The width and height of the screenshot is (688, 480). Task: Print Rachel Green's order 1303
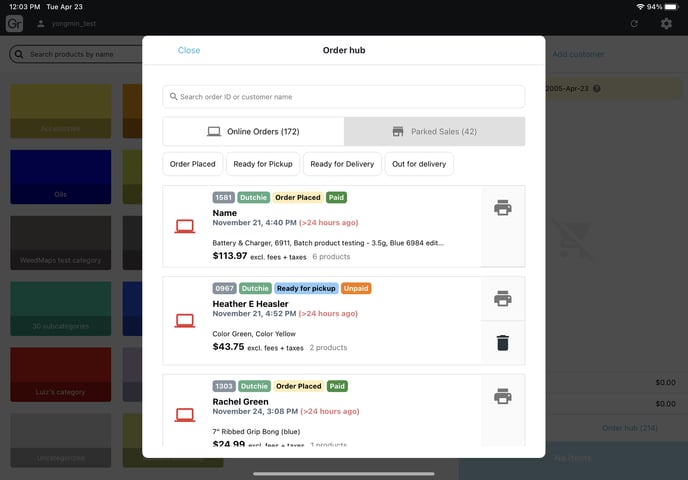coord(502,396)
